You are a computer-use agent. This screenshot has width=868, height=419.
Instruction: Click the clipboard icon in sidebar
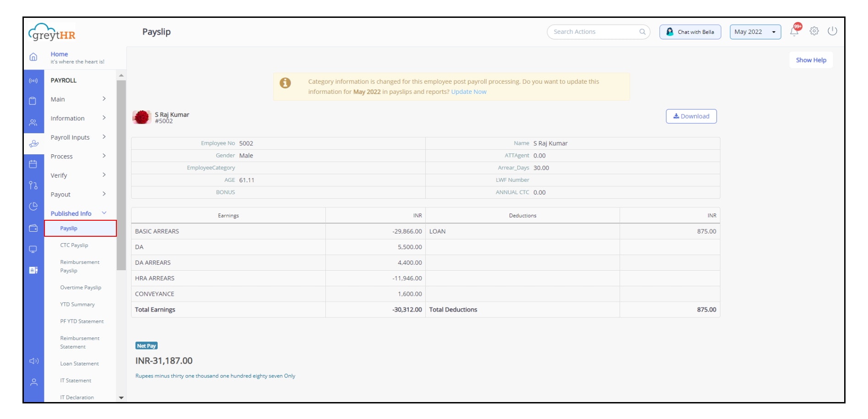tap(33, 99)
